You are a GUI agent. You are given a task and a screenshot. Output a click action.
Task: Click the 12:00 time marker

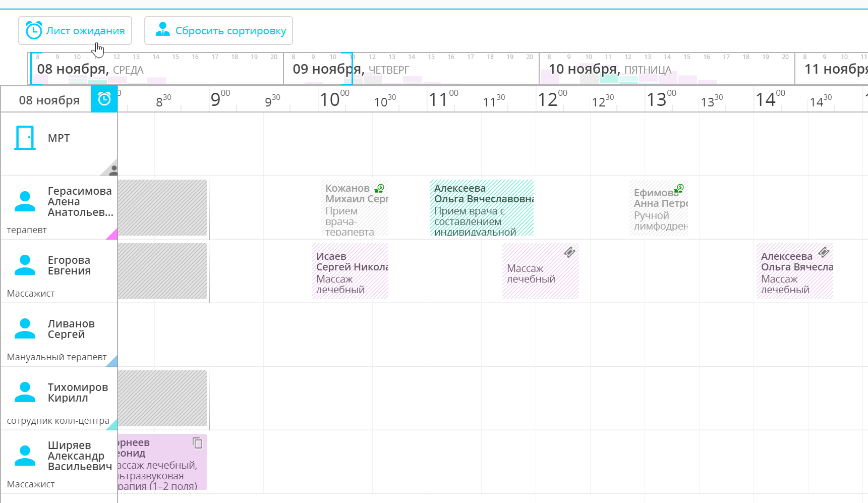pyautogui.click(x=552, y=99)
